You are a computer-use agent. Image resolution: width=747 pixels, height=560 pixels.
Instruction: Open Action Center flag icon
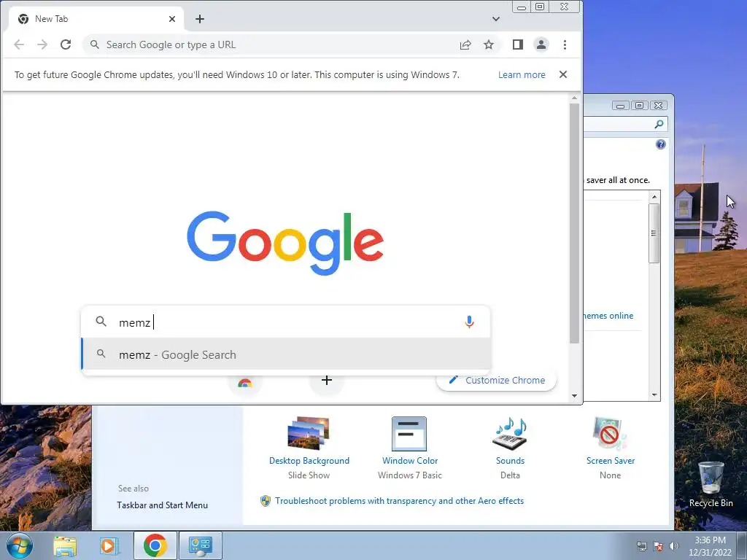(x=658, y=546)
